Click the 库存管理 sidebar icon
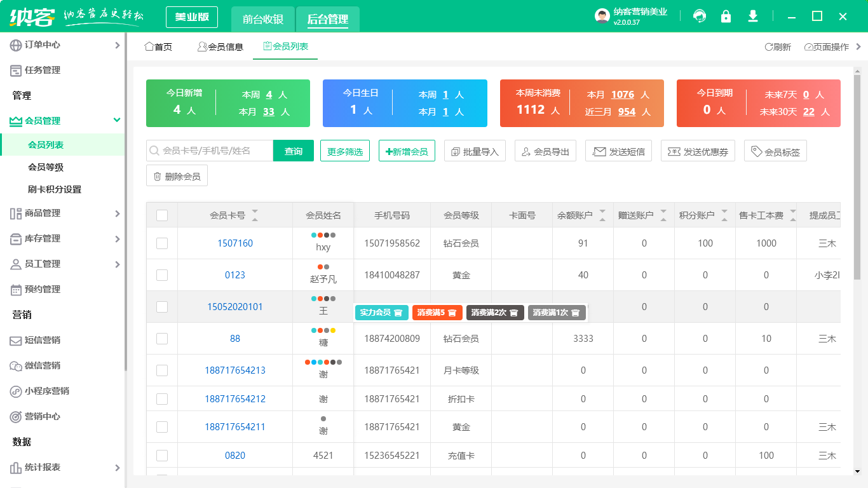868x488 pixels. click(x=16, y=239)
